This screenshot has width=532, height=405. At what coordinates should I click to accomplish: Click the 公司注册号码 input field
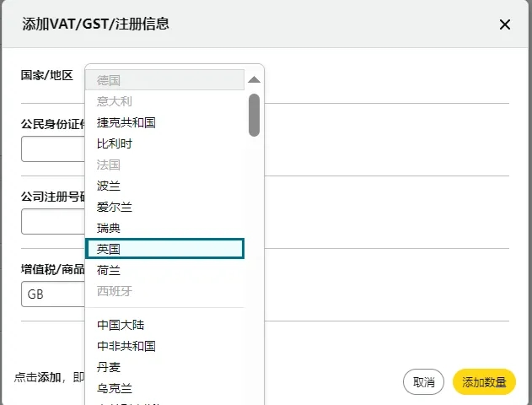52,222
